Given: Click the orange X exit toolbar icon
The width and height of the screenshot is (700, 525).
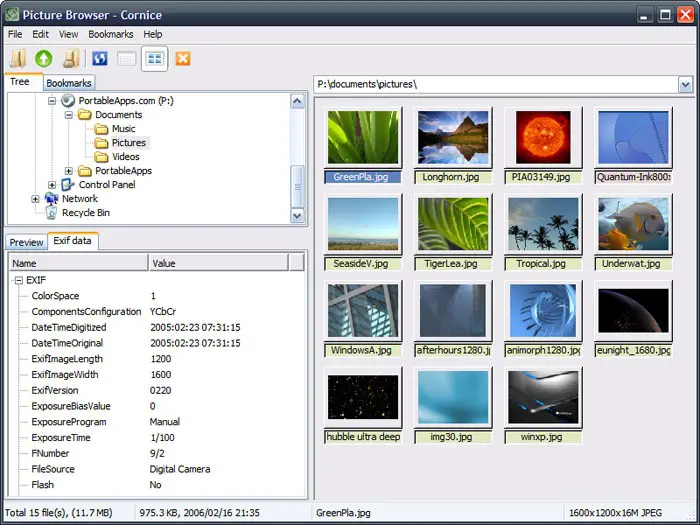Looking at the screenshot, I should 183,59.
